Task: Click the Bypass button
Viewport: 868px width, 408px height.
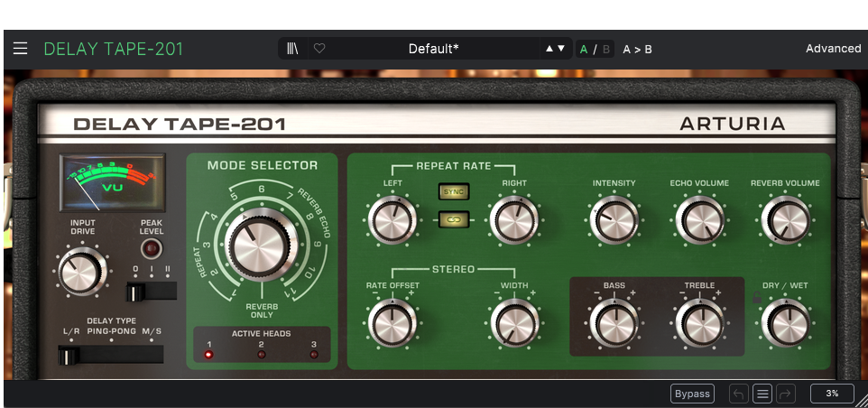Action: [692, 394]
